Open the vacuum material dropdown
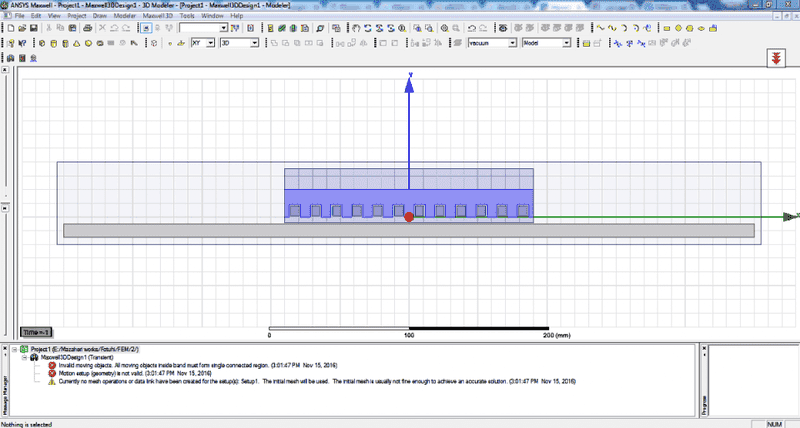Viewport: 800px width, 428px height. point(513,43)
